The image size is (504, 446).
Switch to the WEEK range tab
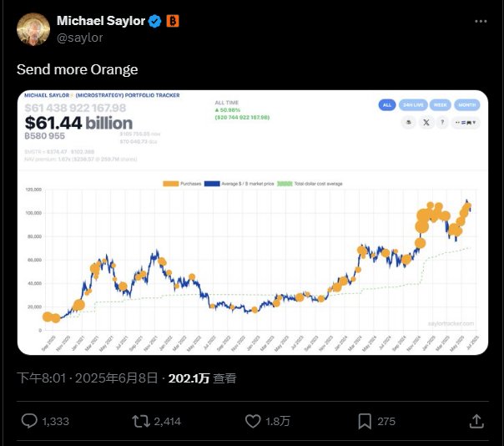440,105
